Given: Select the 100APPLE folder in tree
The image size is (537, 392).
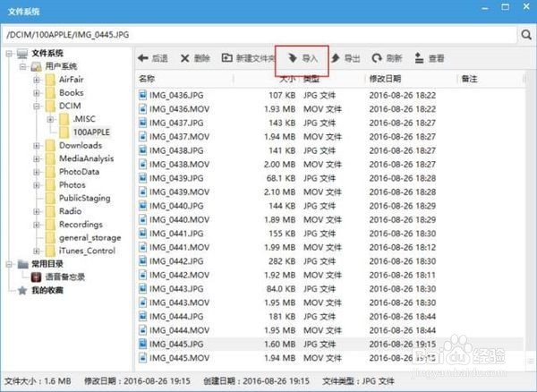Looking at the screenshot, I should coord(91,132).
